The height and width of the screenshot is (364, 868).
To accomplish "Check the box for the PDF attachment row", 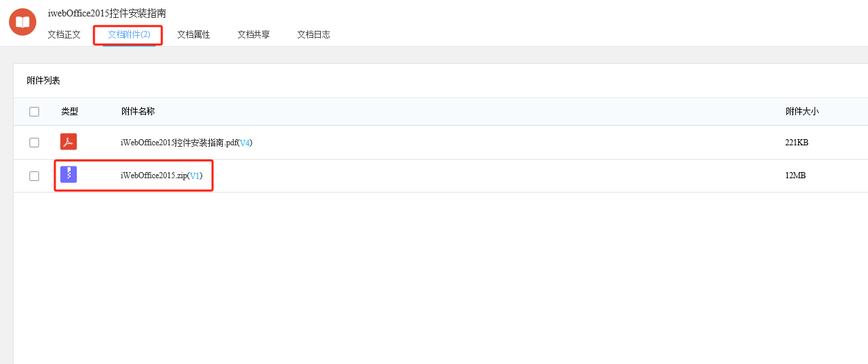I will coord(34,143).
